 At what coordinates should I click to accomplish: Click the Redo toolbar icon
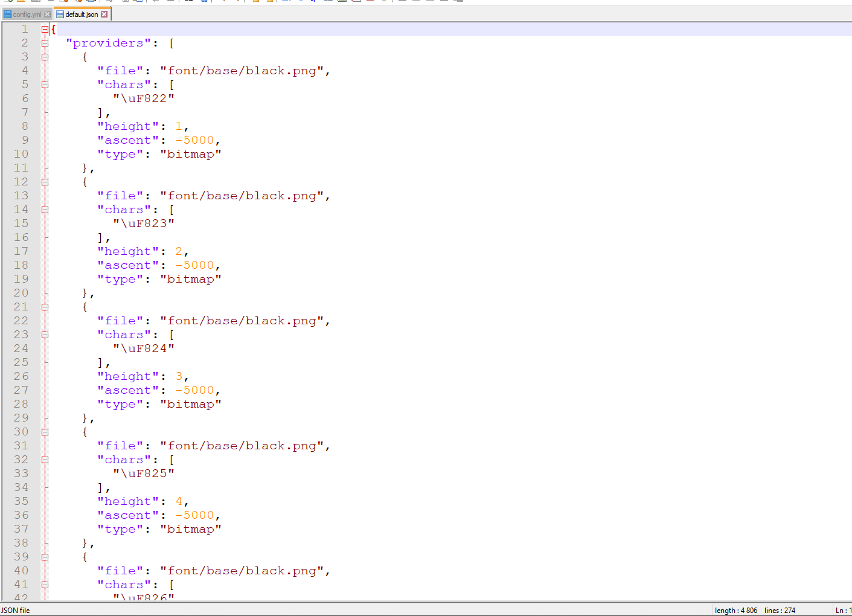click(170, 3)
